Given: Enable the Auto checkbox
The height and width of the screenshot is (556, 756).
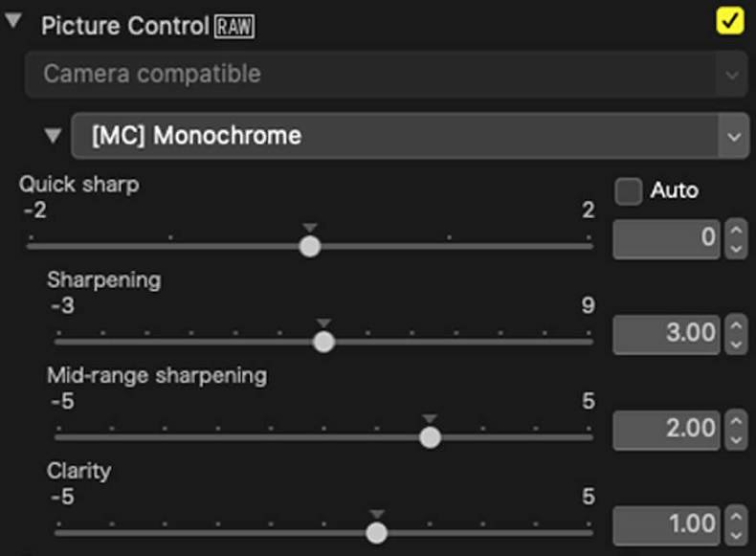Looking at the screenshot, I should coord(629,191).
